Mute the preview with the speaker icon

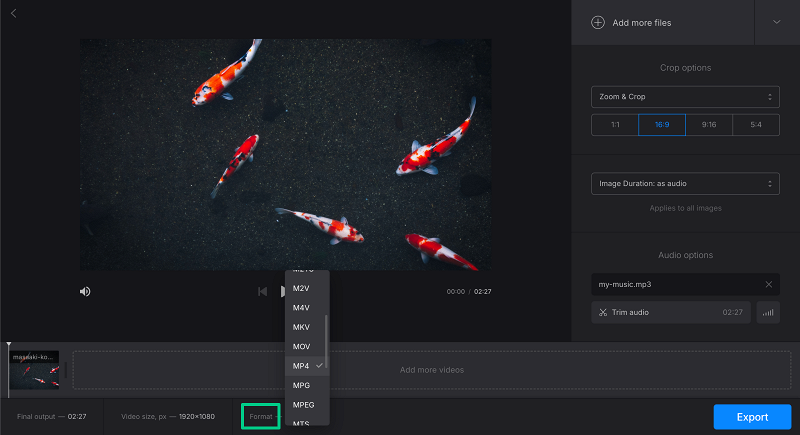coord(85,292)
